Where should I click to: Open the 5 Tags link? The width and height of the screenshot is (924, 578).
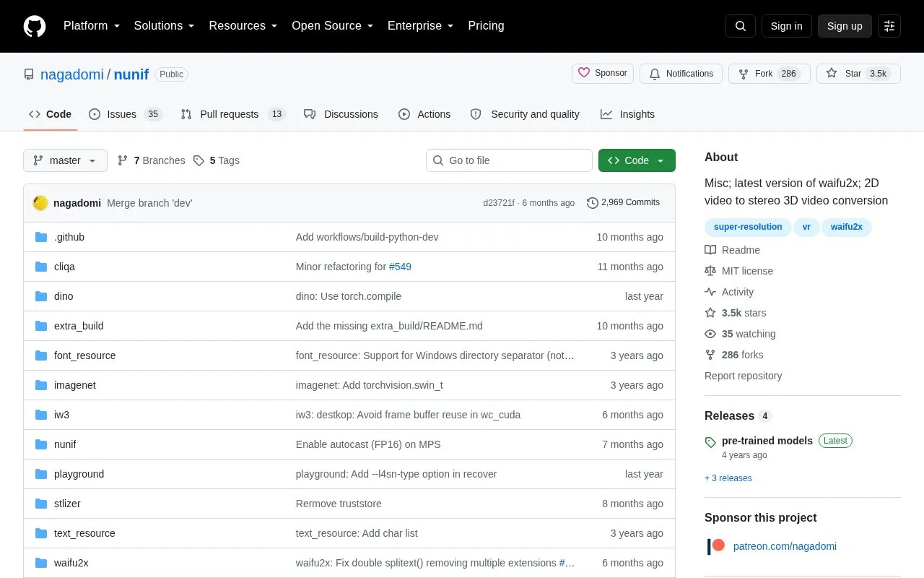(x=216, y=160)
